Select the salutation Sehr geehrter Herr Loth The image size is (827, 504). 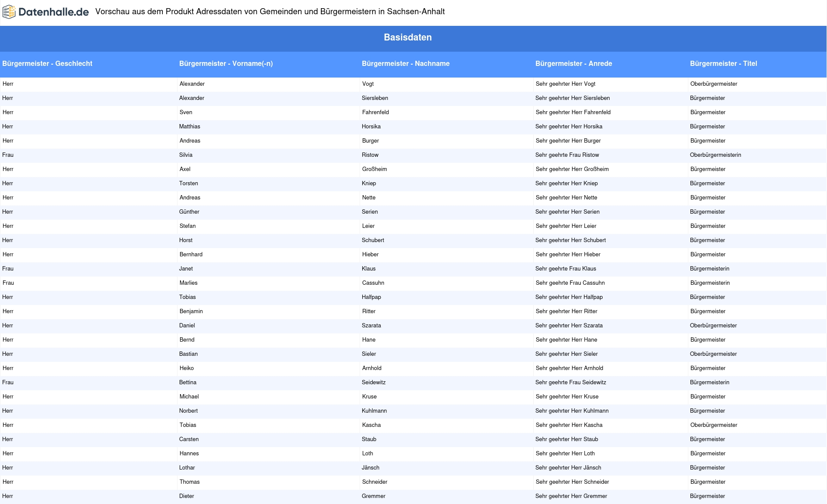pyautogui.click(x=565, y=454)
